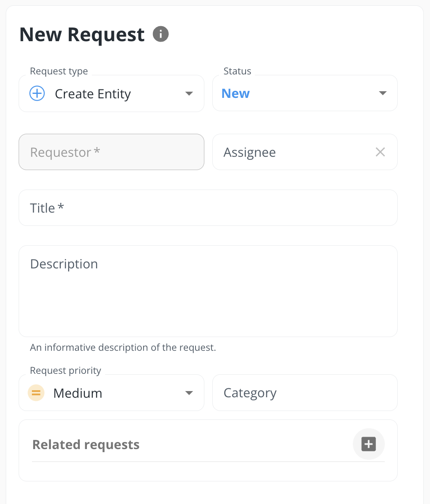Click the blue plus-circle Create Entity icon

(37, 93)
